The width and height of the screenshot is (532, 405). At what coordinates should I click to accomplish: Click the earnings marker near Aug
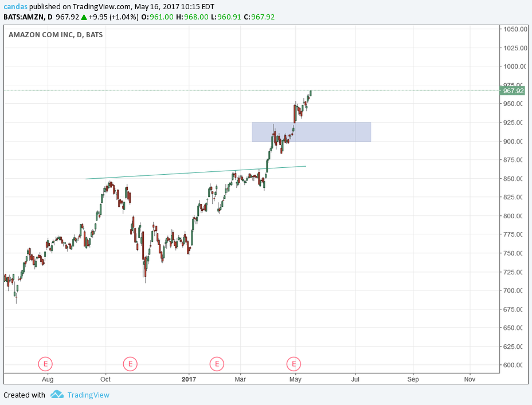point(45,364)
